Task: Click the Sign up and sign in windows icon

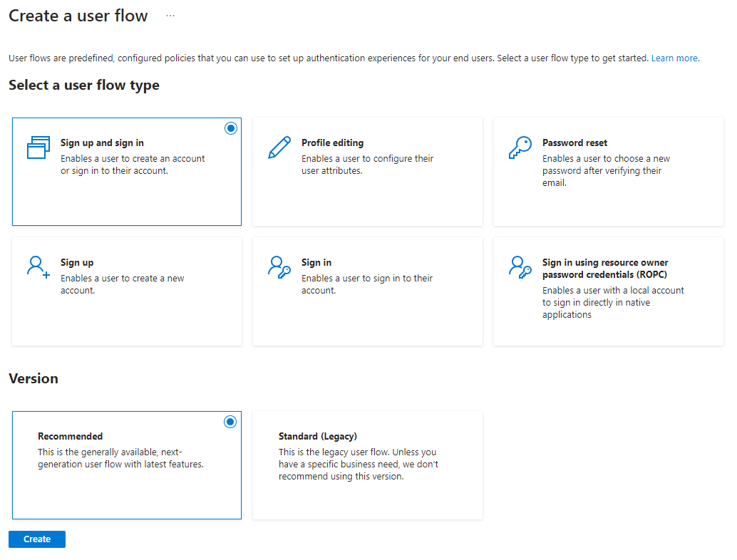Action: (x=38, y=147)
